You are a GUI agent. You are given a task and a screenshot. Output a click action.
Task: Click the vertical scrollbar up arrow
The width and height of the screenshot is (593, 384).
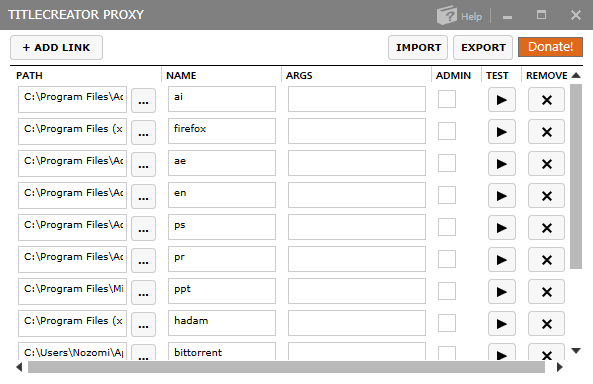point(576,75)
